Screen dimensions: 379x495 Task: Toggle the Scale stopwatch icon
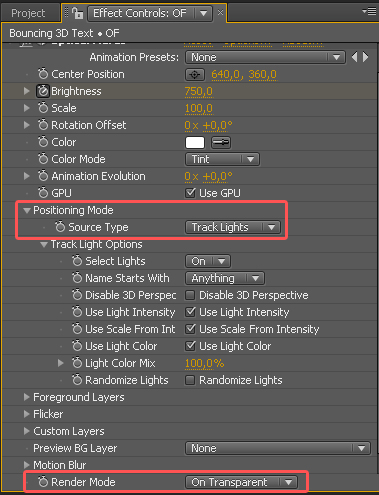coord(43,108)
